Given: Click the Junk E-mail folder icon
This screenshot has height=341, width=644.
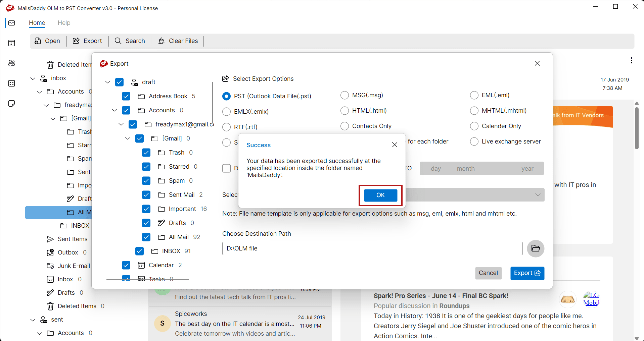Looking at the screenshot, I should 50,266.
